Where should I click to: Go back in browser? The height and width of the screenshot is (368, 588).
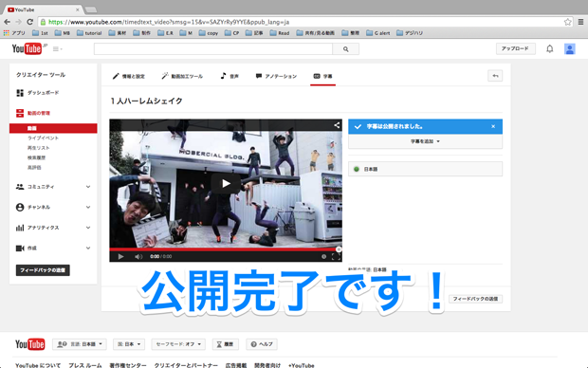8,22
